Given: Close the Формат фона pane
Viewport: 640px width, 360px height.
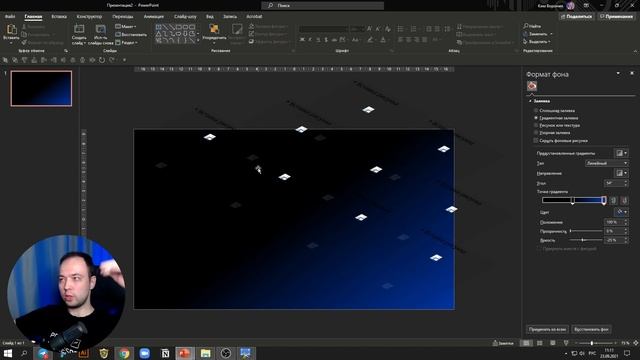Looking at the screenshot, I should pyautogui.click(x=632, y=73).
